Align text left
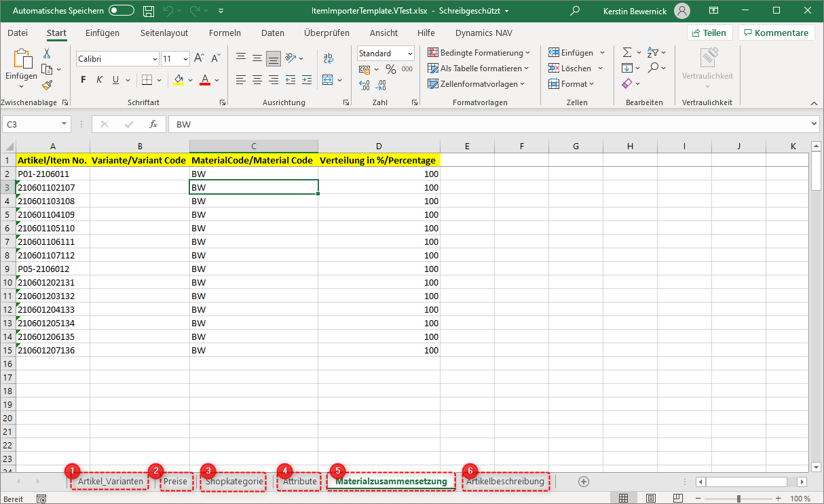Screen dimensions: 824x504 pos(240,80)
